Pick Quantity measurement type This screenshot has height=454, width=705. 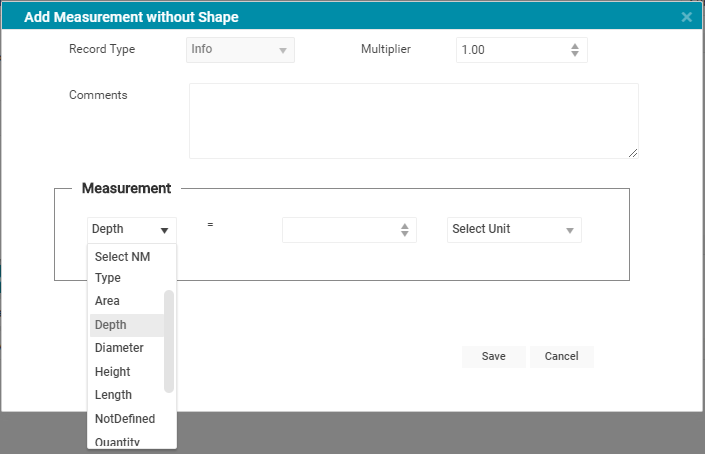pos(117,441)
